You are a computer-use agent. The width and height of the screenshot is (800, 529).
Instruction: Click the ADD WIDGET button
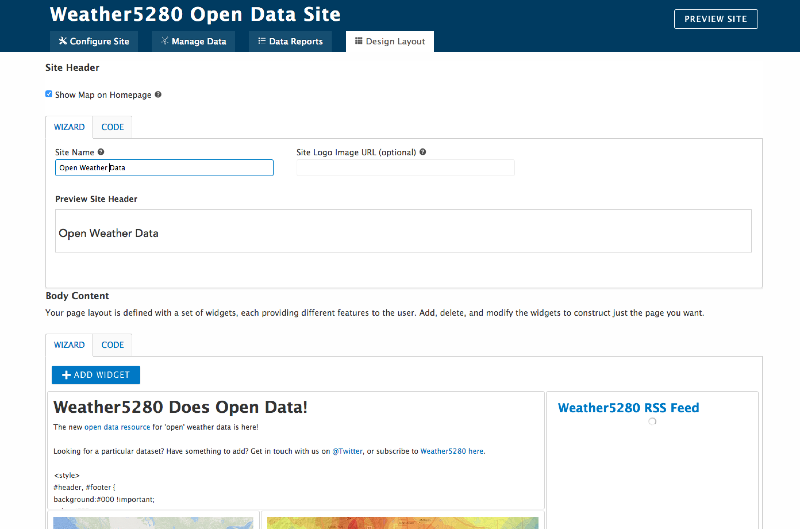96,375
